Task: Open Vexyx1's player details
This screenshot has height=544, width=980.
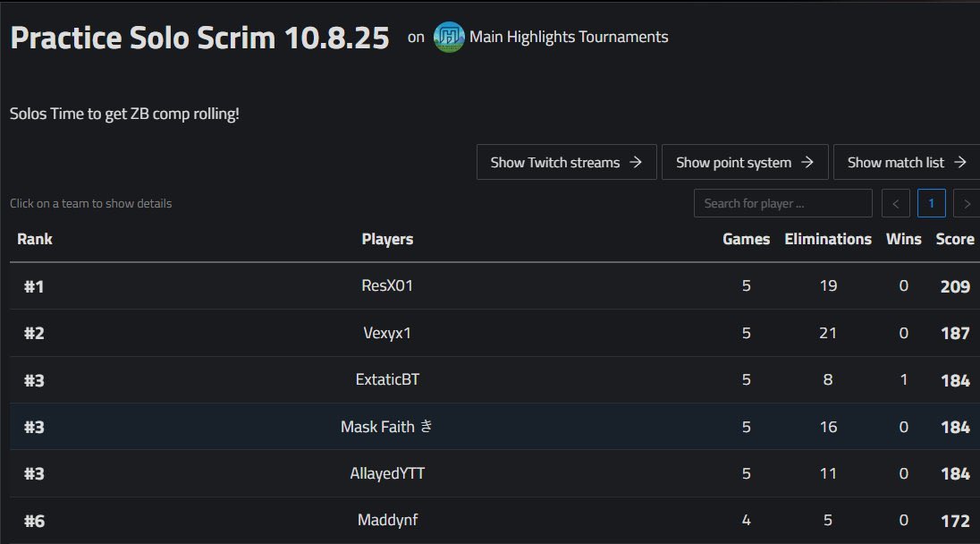Action: [387, 332]
